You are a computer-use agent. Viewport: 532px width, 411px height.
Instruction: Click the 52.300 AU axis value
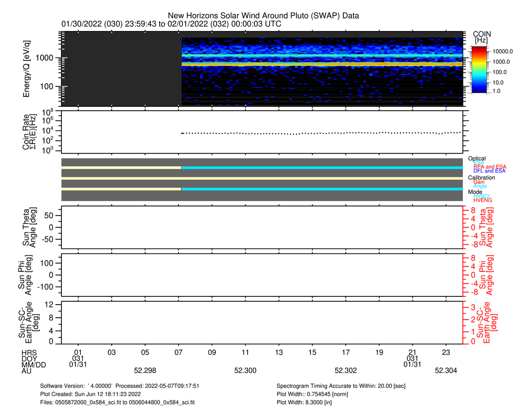click(x=245, y=371)
